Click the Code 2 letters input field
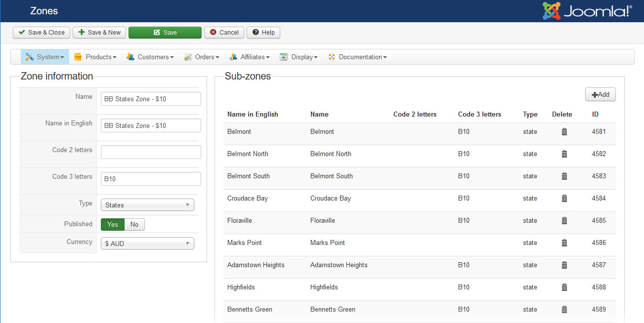Viewport: 644px width, 323px height. (x=151, y=152)
